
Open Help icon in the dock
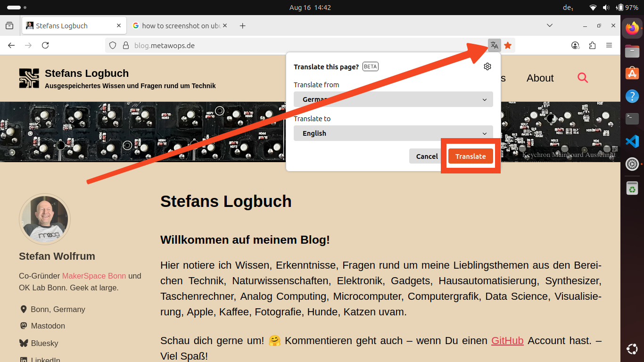632,96
